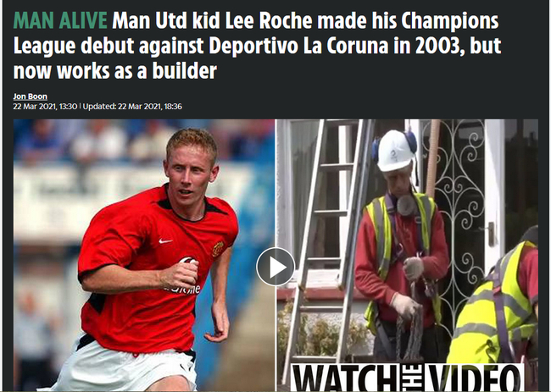Click the green MAN ALIVE kicker label
This screenshot has height=392, width=551.
tap(60, 20)
